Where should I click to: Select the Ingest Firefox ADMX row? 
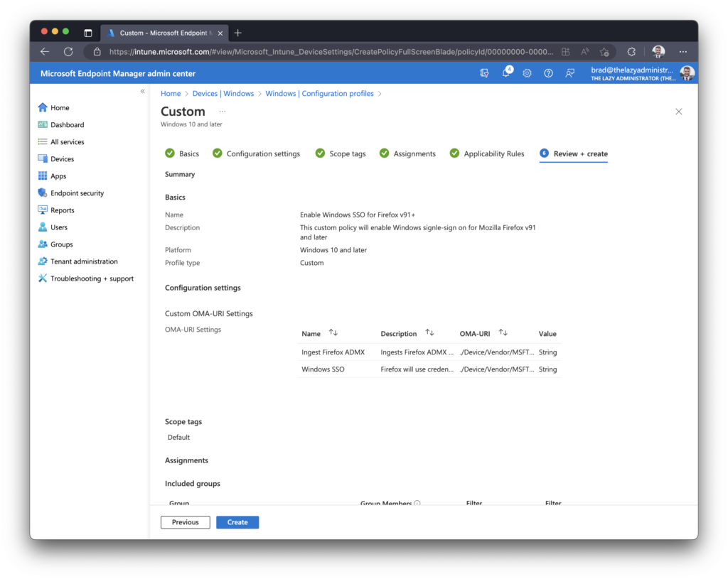429,352
